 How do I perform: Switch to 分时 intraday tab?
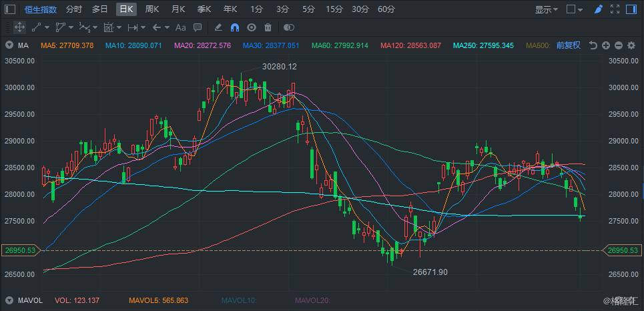[x=74, y=9]
